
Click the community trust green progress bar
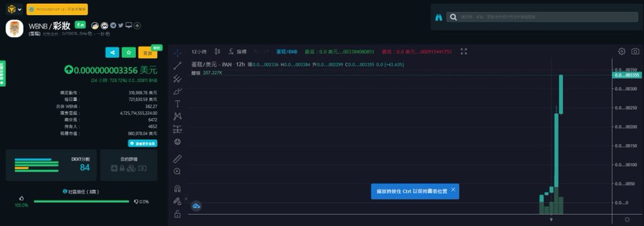coord(81,202)
